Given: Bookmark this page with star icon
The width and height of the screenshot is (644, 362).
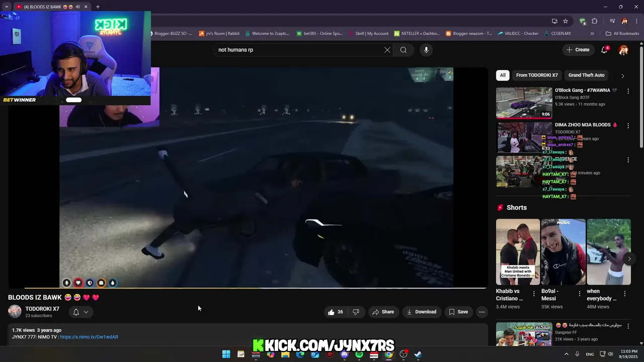Looking at the screenshot, I should click(566, 21).
